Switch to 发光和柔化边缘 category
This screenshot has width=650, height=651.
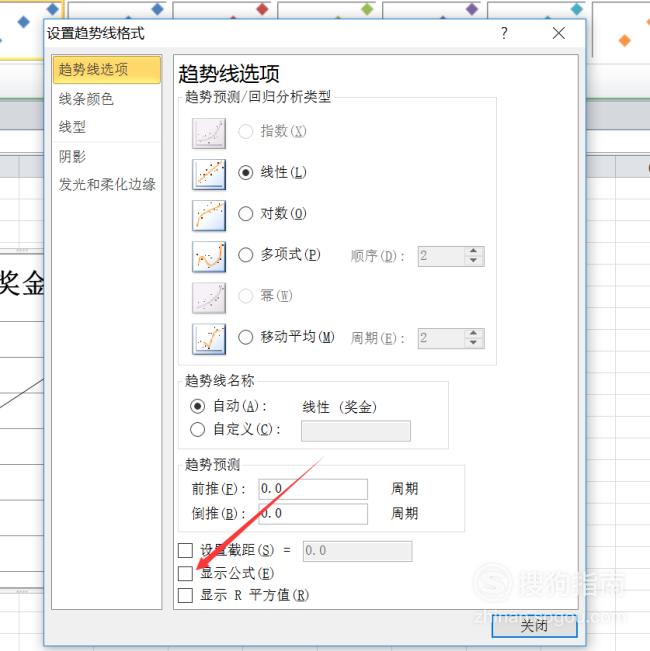coord(107,184)
